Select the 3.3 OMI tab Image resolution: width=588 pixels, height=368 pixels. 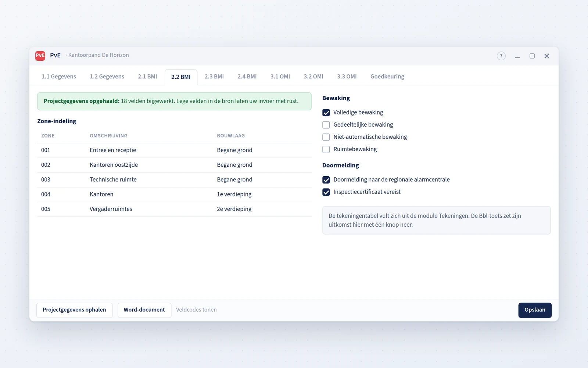point(347,77)
